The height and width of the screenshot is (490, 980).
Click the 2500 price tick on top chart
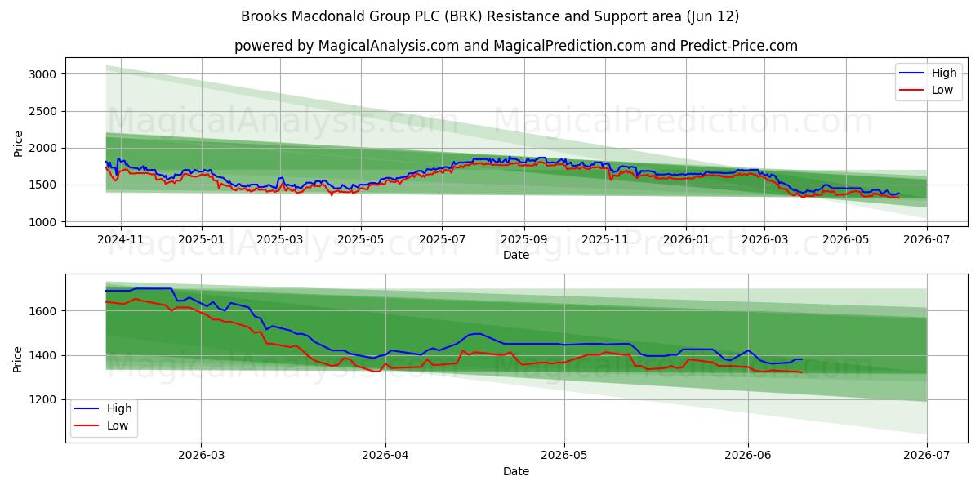42,111
